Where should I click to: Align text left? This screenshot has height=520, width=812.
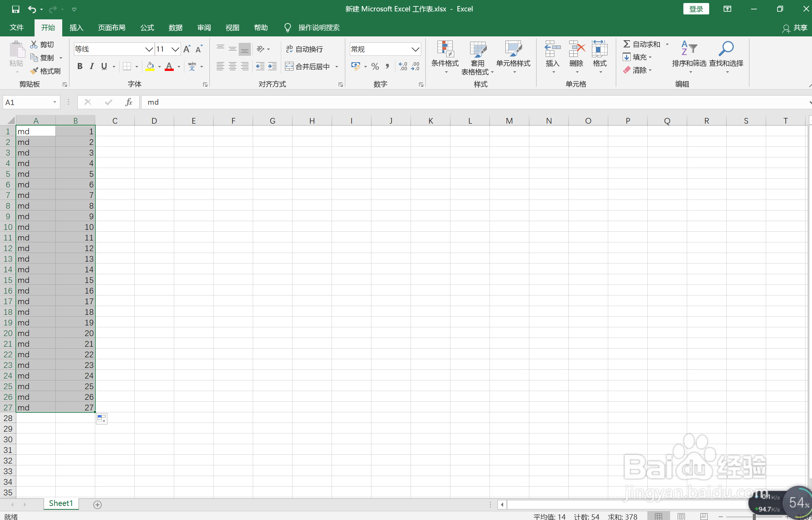click(x=220, y=66)
